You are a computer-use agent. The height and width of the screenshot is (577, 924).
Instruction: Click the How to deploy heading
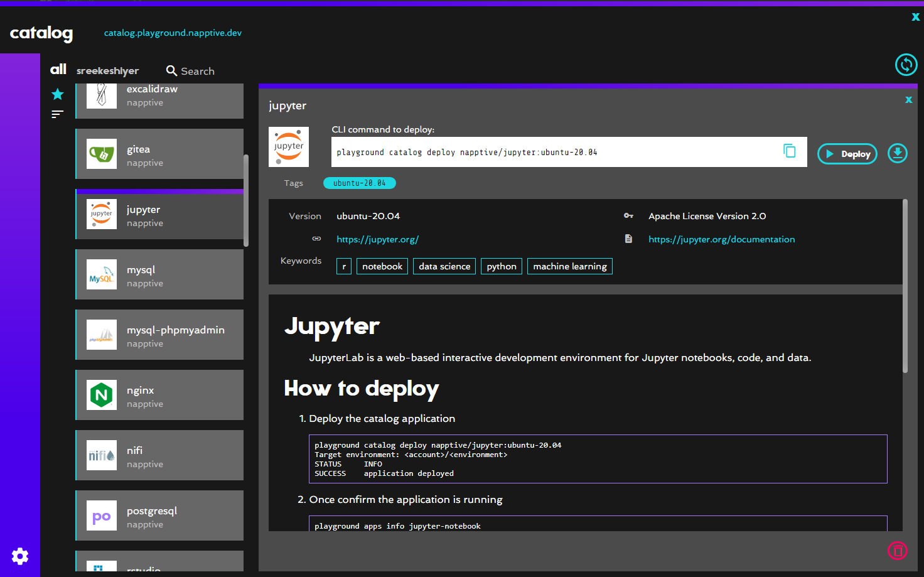(362, 389)
